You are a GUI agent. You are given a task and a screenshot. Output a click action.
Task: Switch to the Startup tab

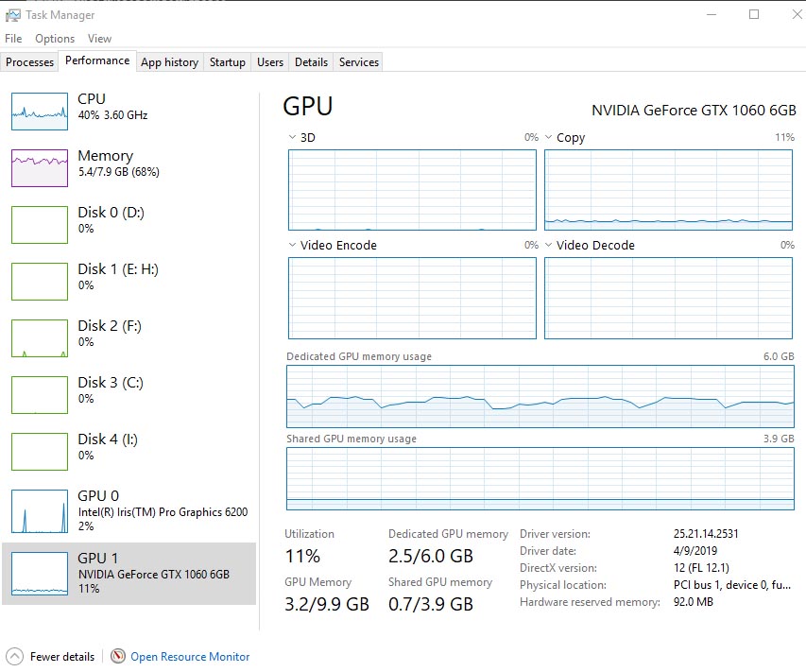pyautogui.click(x=227, y=62)
